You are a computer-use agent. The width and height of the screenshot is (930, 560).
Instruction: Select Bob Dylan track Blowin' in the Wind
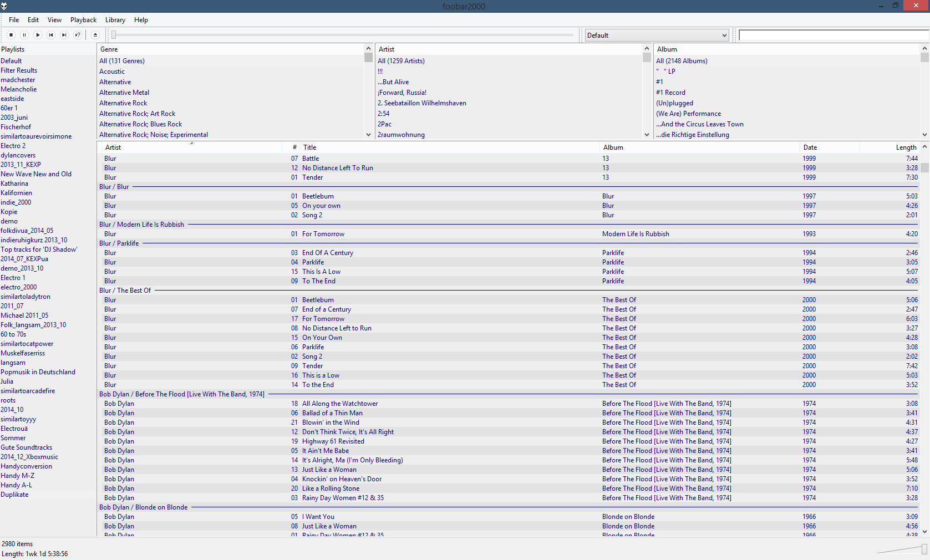click(x=509, y=422)
